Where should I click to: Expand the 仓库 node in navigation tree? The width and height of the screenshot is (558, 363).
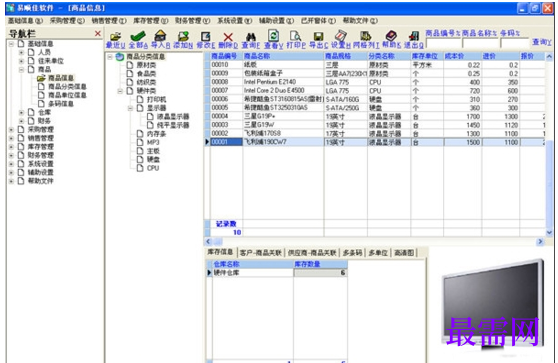[x=21, y=112]
